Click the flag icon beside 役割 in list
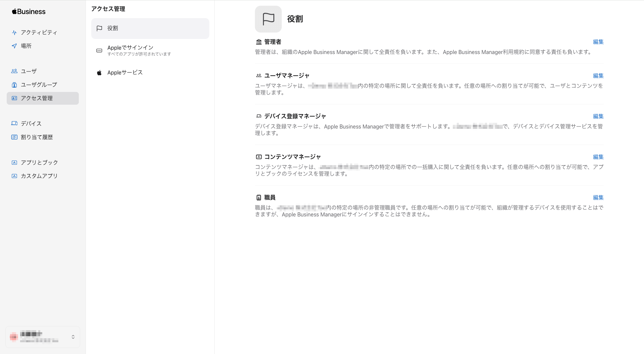Viewport: 644px width, 354px height. pyautogui.click(x=99, y=29)
